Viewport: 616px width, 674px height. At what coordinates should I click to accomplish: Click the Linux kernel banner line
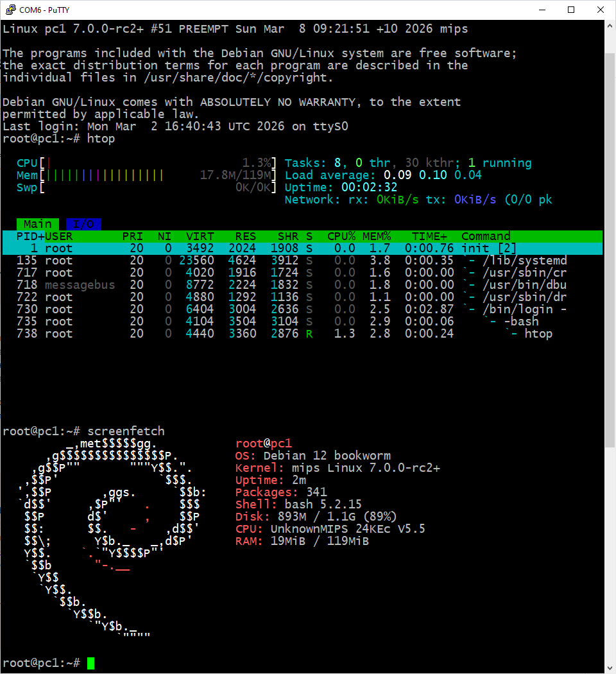[235, 30]
